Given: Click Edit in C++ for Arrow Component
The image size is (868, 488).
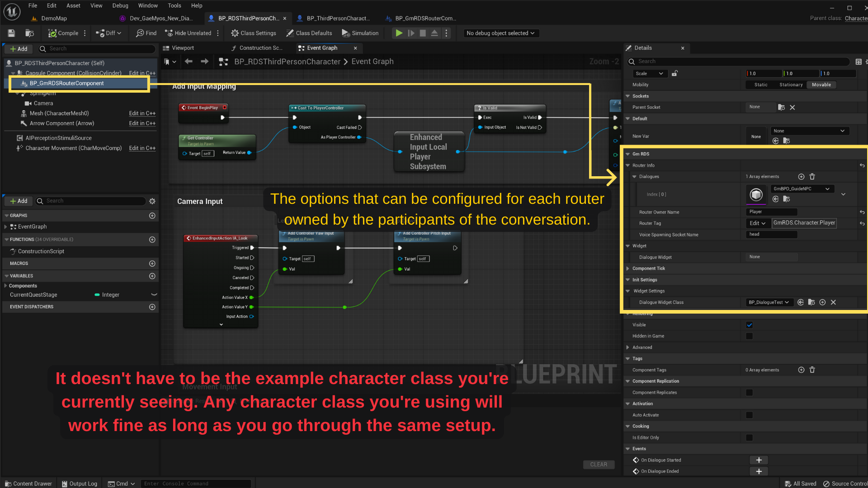Looking at the screenshot, I should pyautogui.click(x=142, y=123).
